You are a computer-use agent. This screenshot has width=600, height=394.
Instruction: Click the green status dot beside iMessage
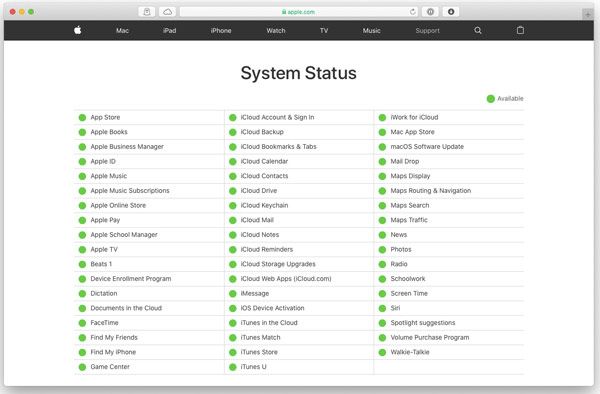[x=233, y=294]
